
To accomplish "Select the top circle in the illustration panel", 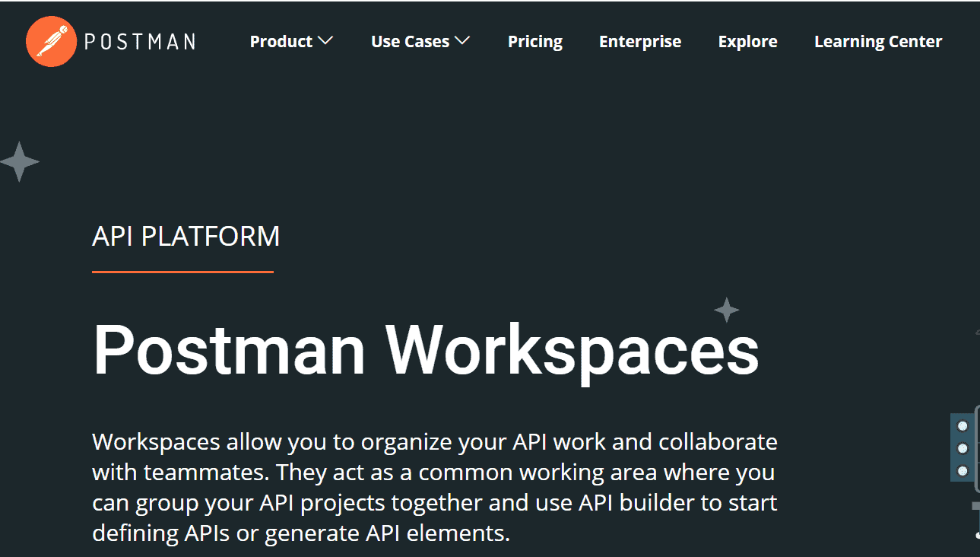I will pos(963,426).
